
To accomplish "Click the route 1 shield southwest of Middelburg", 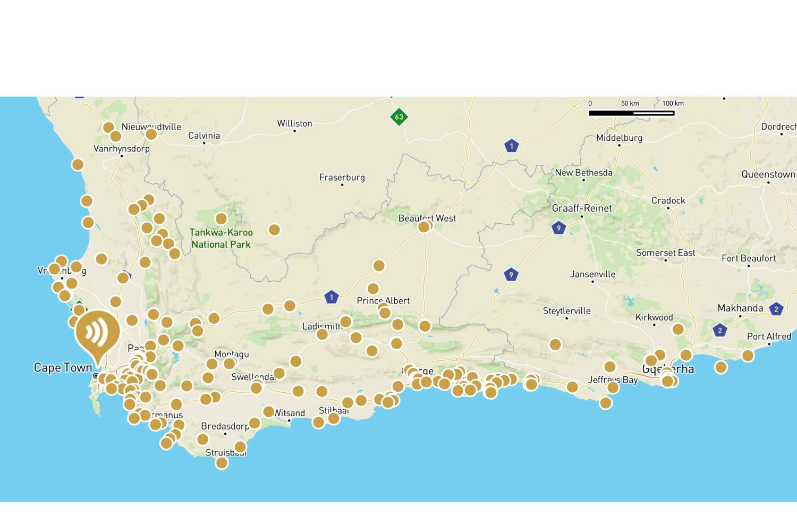I will coord(512,146).
